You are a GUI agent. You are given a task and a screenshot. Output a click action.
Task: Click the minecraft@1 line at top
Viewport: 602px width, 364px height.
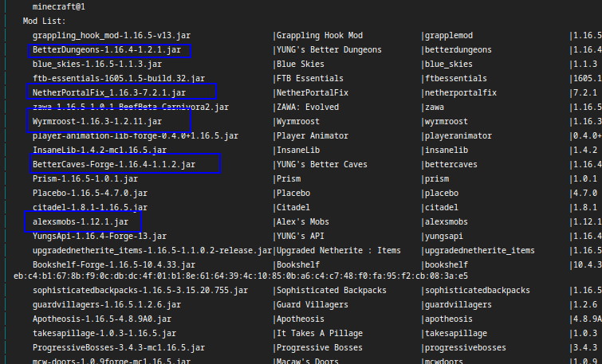[x=59, y=6]
